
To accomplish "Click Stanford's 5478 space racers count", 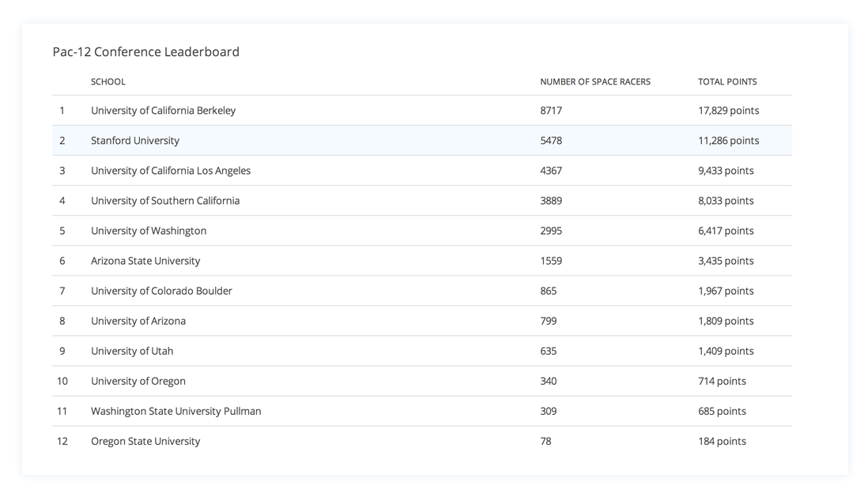I will coord(551,141).
